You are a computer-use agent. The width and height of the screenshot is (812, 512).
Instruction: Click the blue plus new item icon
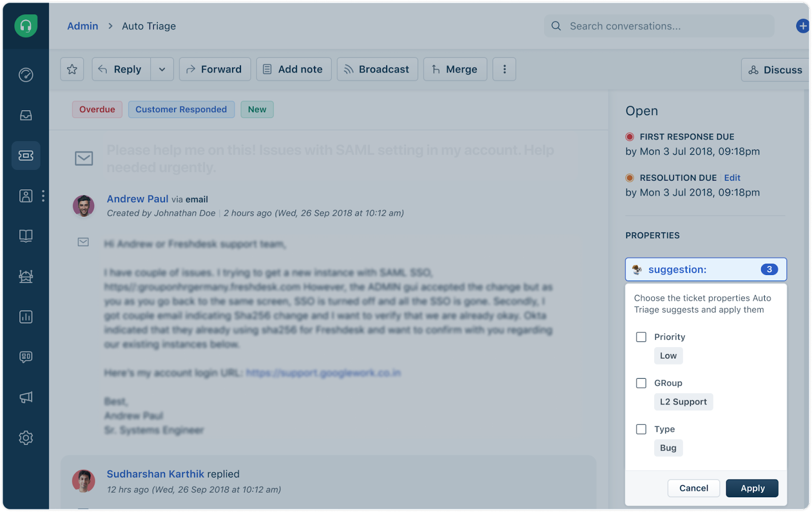[x=802, y=26]
